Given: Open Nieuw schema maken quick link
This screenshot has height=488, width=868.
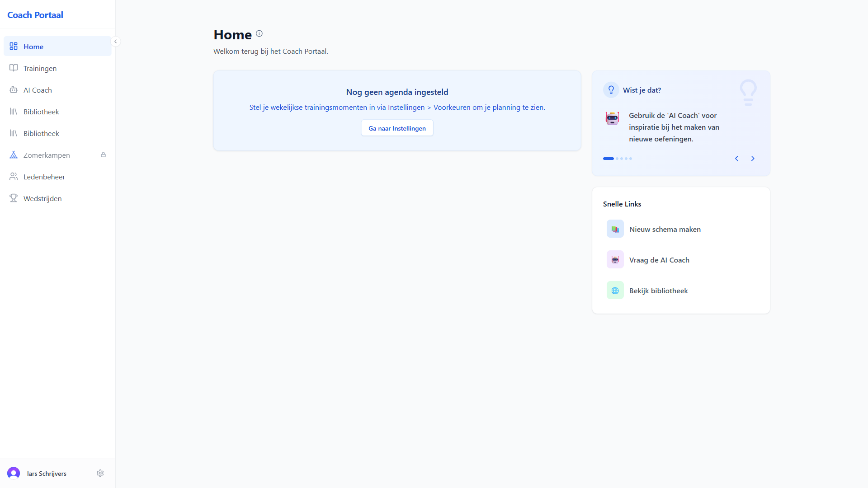Looking at the screenshot, I should [665, 229].
